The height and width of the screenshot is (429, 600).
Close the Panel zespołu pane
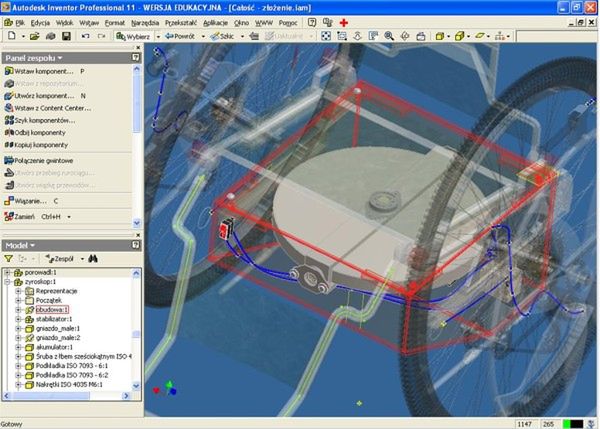138,47
